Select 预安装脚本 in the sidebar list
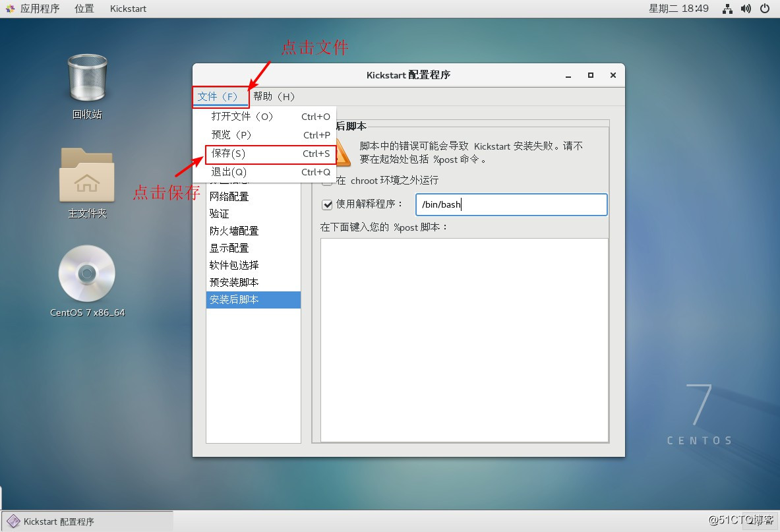This screenshot has width=780, height=532. [253, 282]
